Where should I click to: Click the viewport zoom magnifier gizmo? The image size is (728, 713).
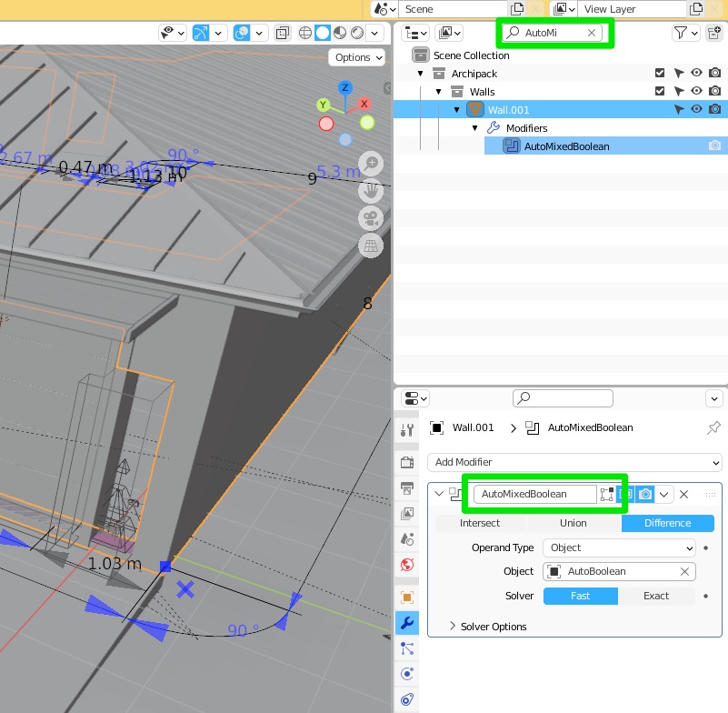click(x=371, y=164)
